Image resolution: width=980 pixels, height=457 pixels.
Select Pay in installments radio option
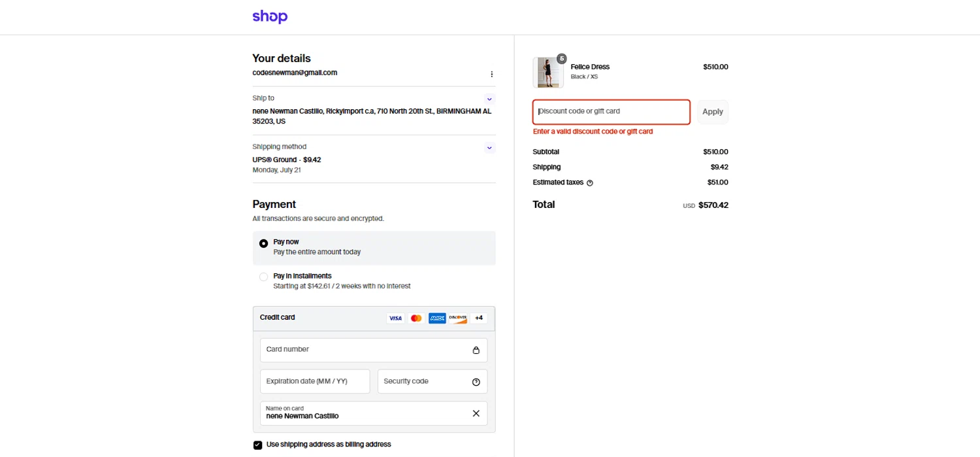(263, 277)
